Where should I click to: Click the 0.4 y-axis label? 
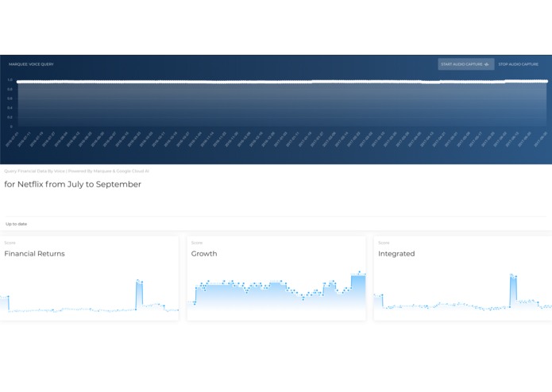point(10,108)
